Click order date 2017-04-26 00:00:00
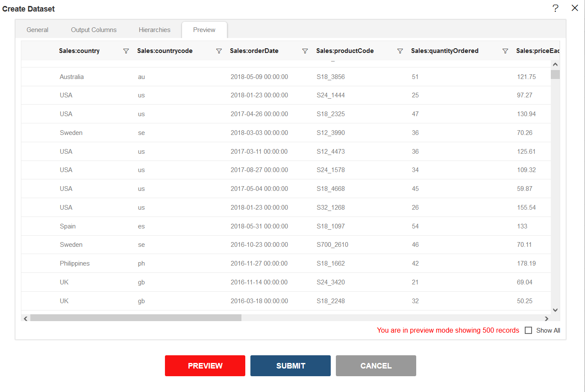The height and width of the screenshot is (392, 585). pos(259,114)
